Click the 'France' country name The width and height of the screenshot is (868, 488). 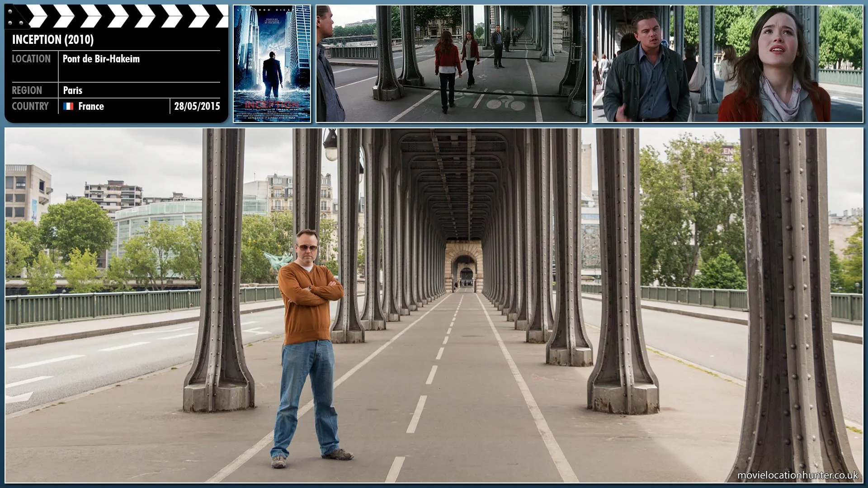coord(91,106)
